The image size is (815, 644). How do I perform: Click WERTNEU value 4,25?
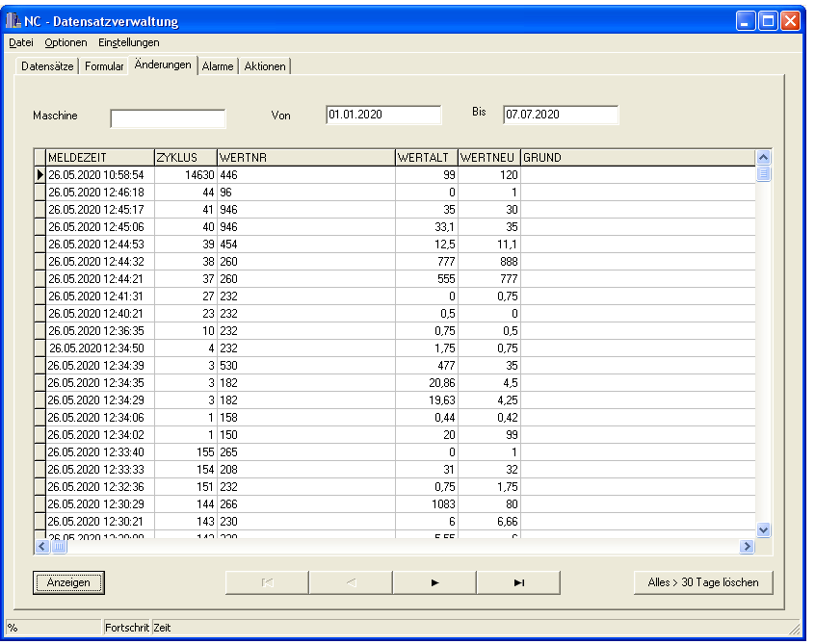pos(489,399)
